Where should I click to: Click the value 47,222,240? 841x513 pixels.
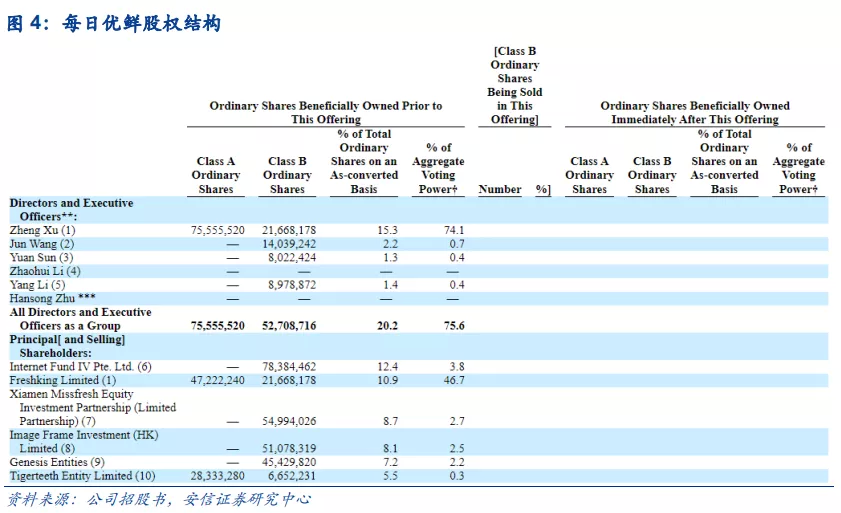pyautogui.click(x=218, y=380)
